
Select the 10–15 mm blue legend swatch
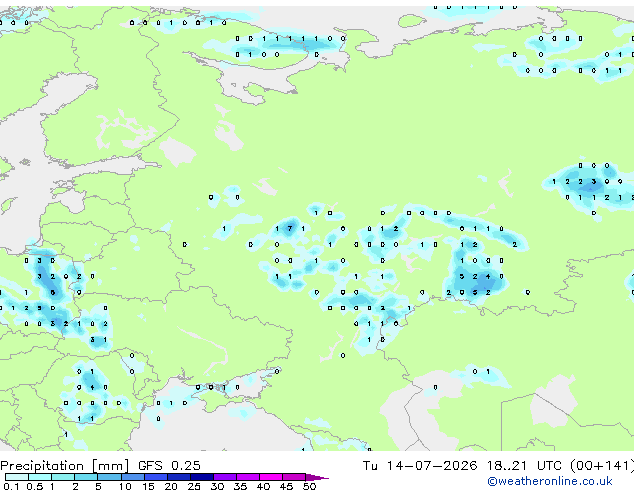point(132,477)
